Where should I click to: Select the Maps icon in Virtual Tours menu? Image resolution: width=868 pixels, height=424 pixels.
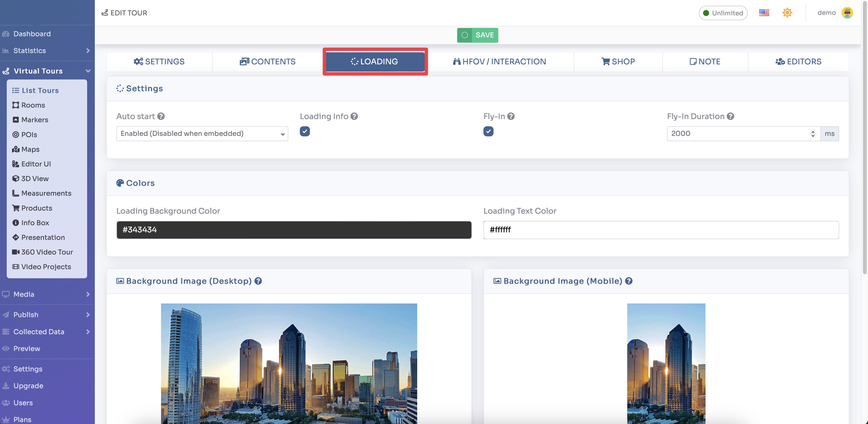(x=16, y=149)
